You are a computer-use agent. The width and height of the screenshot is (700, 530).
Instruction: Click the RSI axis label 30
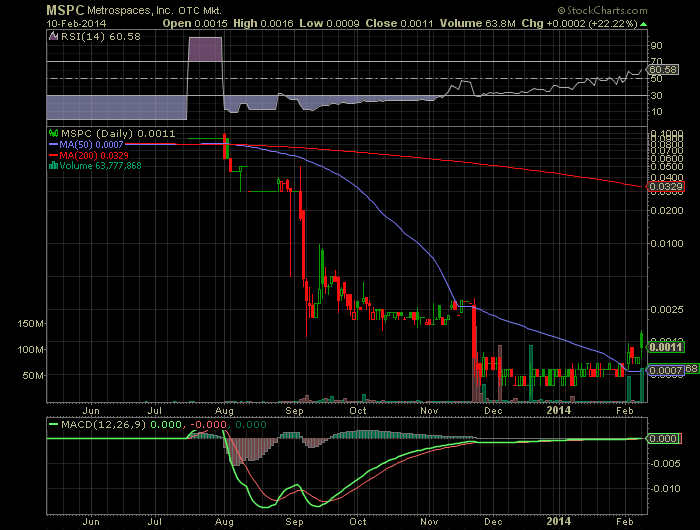tap(657, 96)
